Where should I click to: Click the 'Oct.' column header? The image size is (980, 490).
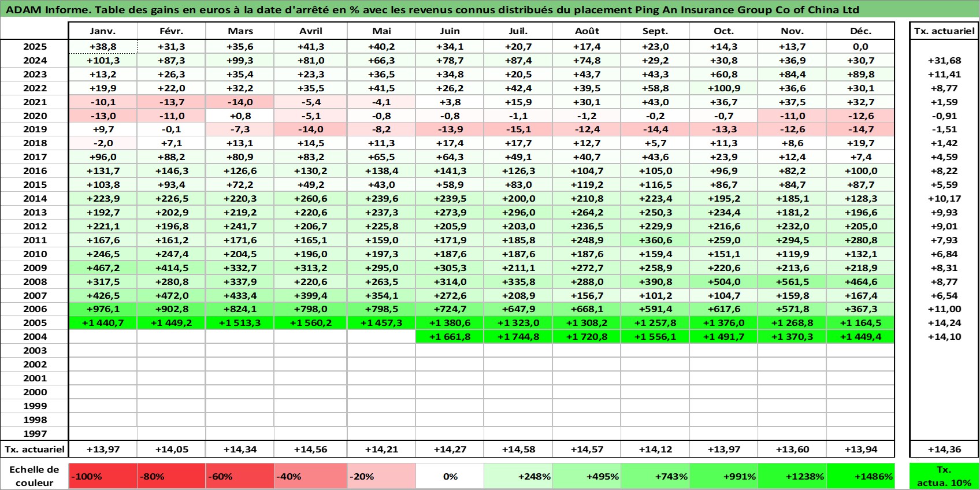tap(724, 31)
